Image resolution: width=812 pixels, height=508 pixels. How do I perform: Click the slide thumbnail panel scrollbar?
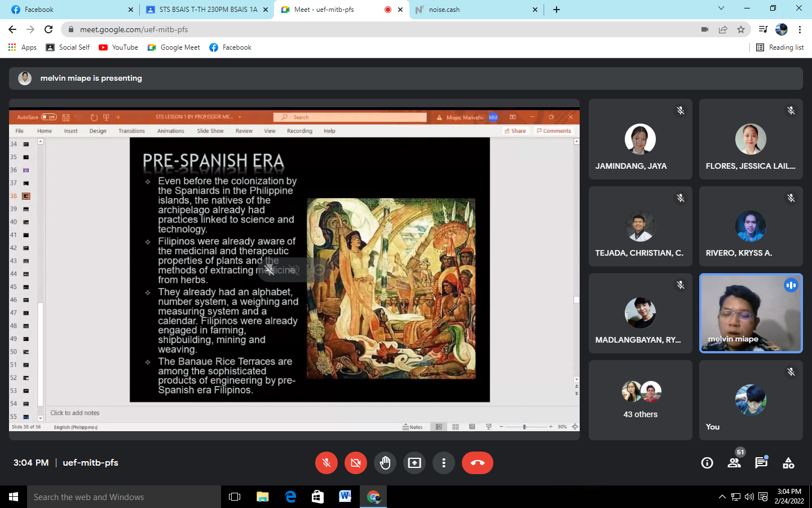point(41,354)
